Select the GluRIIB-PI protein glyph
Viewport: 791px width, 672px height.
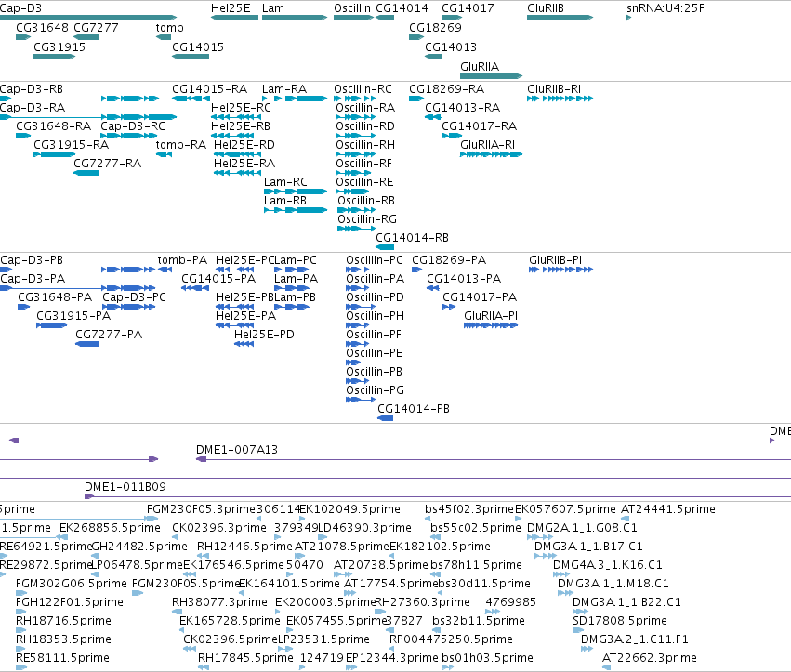[x=561, y=270]
